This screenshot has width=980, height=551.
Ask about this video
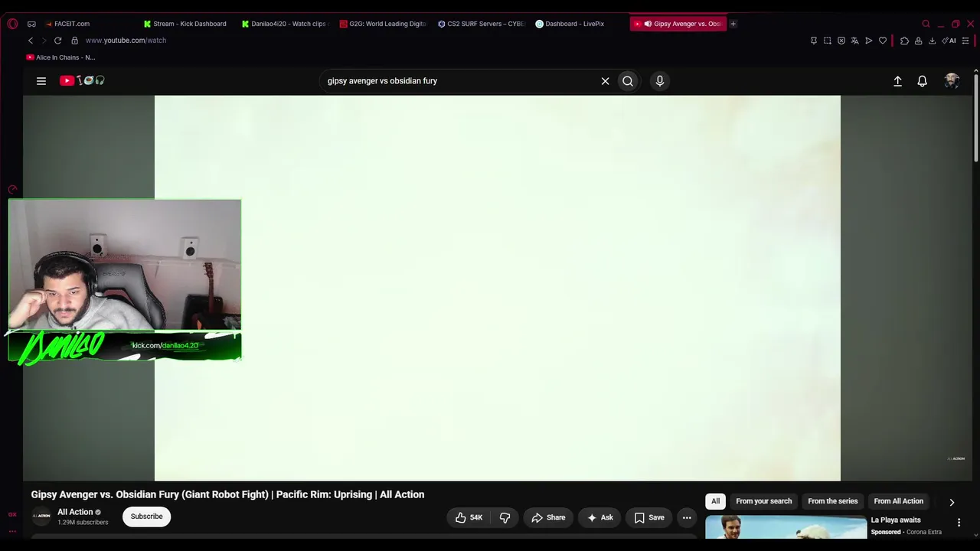(599, 517)
